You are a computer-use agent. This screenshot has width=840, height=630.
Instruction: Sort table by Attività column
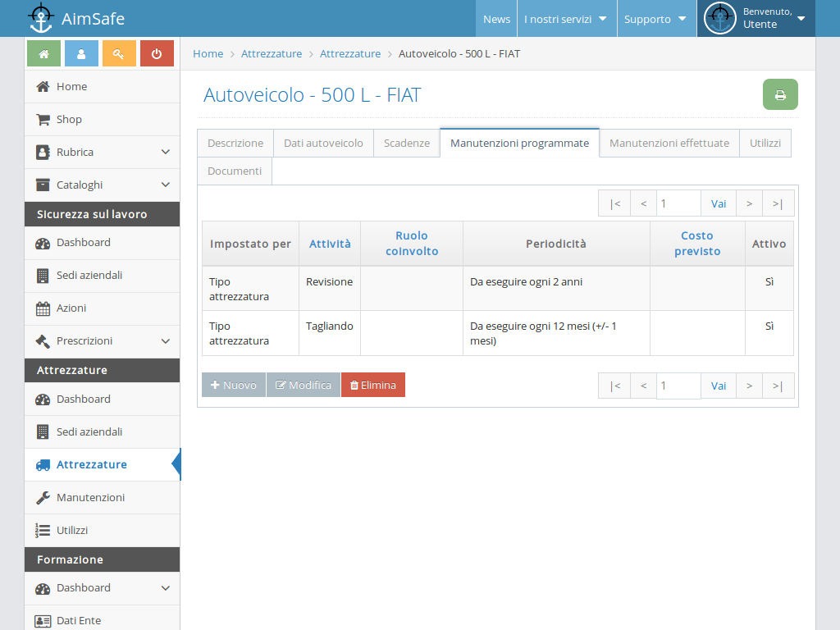tap(330, 244)
